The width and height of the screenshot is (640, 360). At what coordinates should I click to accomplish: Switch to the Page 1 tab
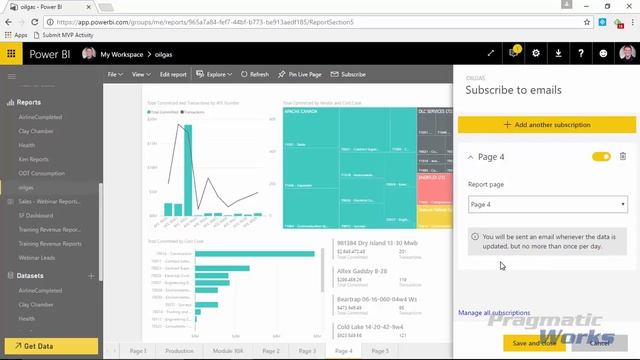(x=138, y=351)
